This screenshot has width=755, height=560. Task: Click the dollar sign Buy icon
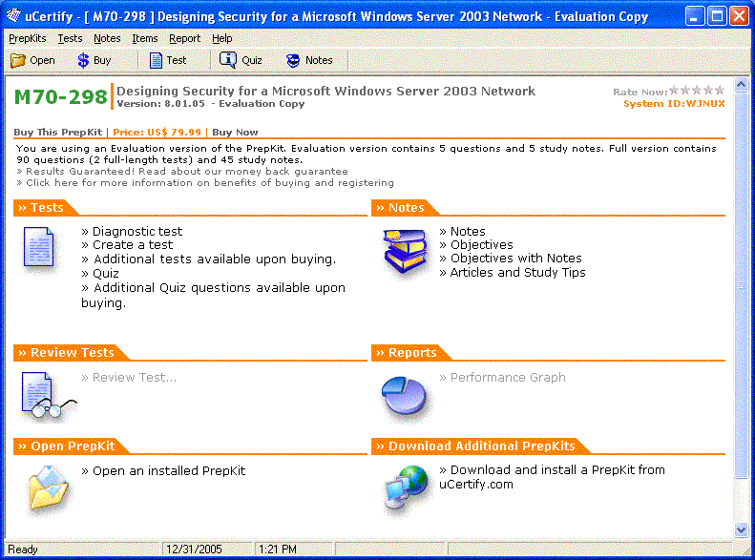coord(83,61)
